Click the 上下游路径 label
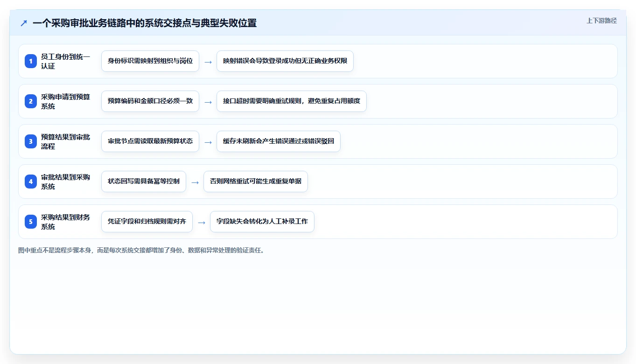The height and width of the screenshot is (364, 636). [601, 21]
